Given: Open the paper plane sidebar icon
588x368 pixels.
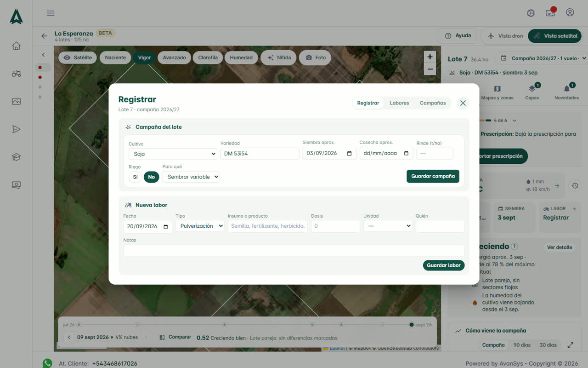Looking at the screenshot, I should click(16, 129).
